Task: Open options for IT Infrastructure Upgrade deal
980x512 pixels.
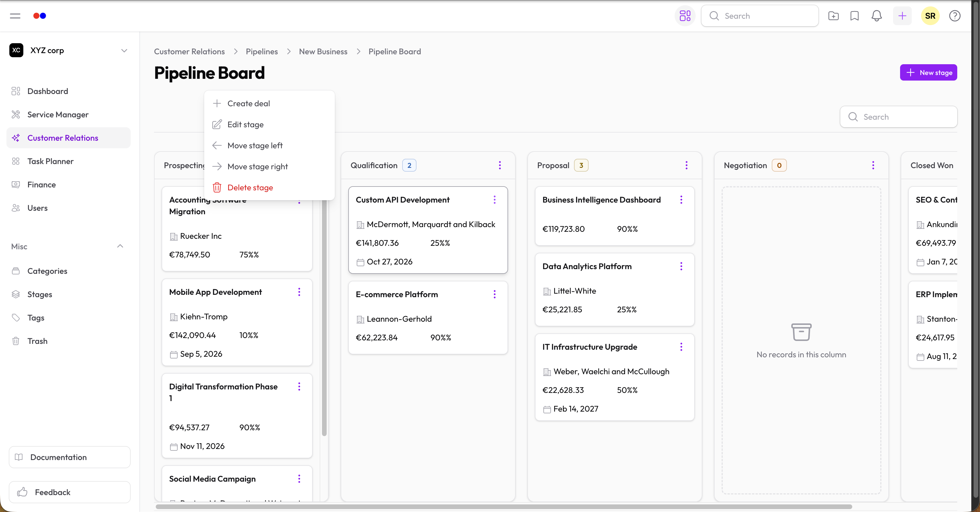Action: (x=681, y=347)
